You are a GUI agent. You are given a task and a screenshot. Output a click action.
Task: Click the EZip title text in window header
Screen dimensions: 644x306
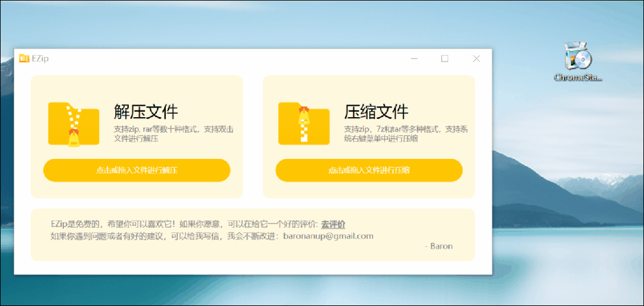(x=40, y=59)
